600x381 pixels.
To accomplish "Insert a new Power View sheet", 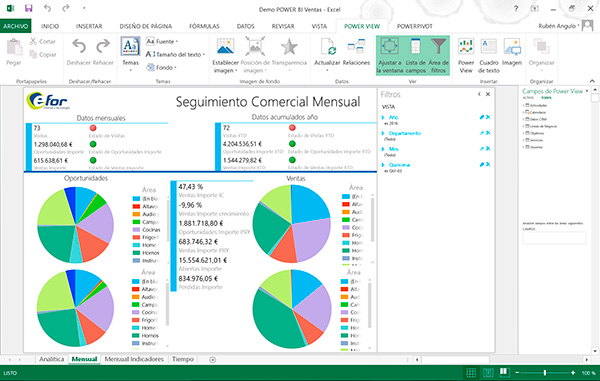I will coord(466,55).
